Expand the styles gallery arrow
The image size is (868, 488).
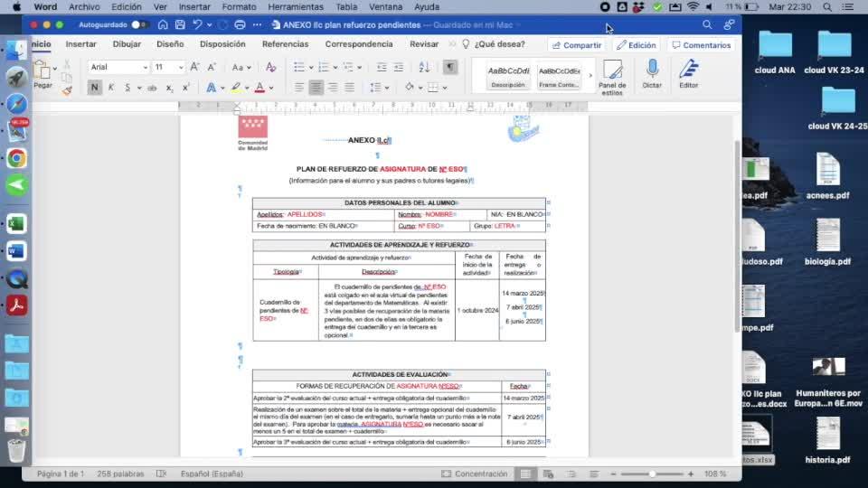pyautogui.click(x=590, y=76)
